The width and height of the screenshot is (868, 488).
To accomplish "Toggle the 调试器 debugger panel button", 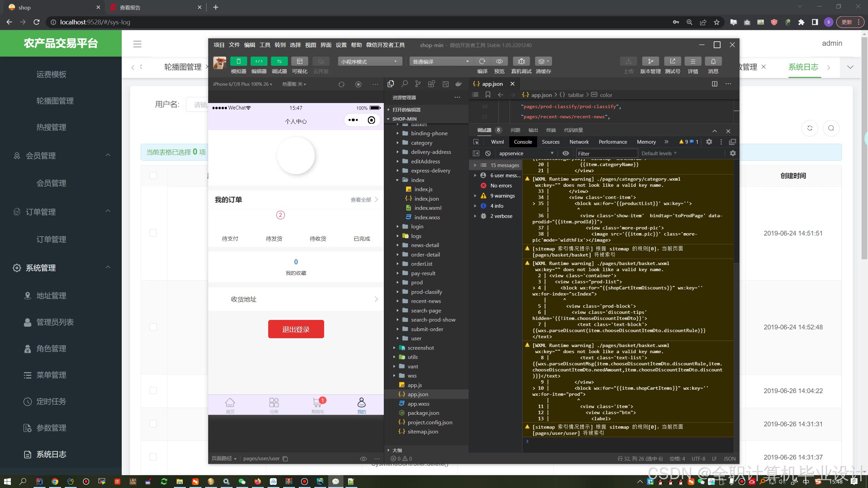I will 279,61.
